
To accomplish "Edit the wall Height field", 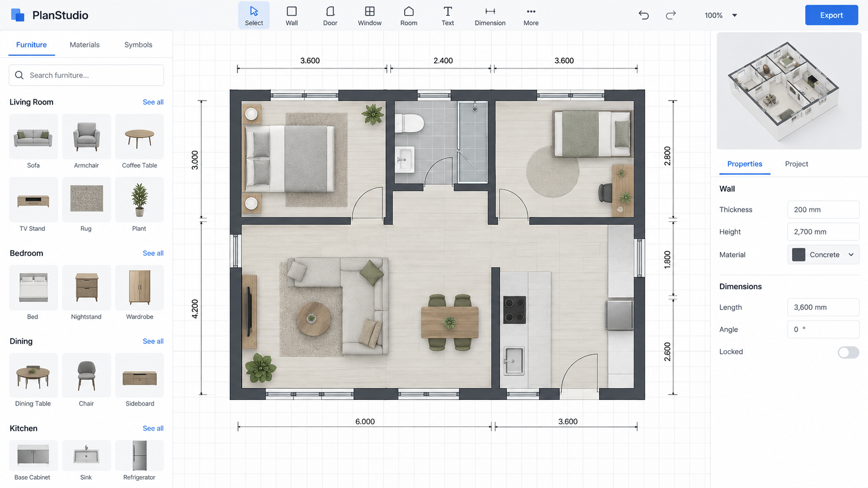I will coord(823,232).
